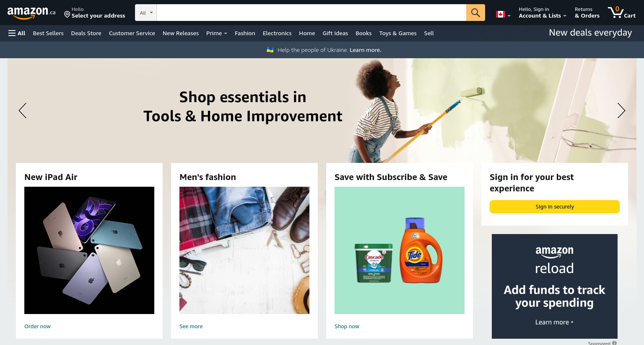644x345 pixels.
Task: Go to Electronics in navigation bar
Action: (x=277, y=33)
